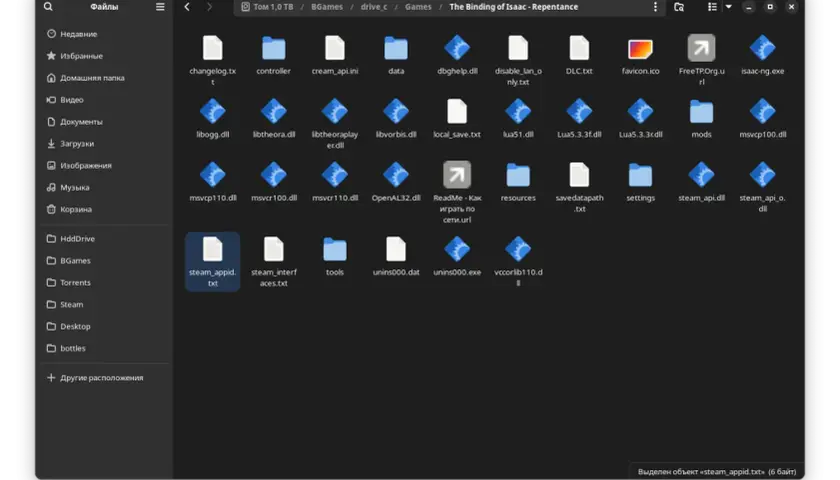This screenshot has width=840, height=480.
Task: Open Music (Музыка) in sidebar
Action: click(x=104, y=188)
